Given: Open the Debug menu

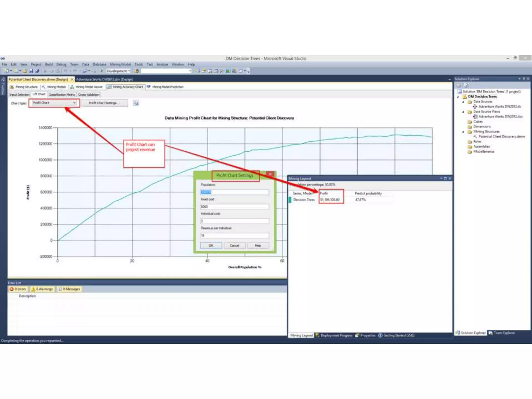Looking at the screenshot, I should [61, 64].
